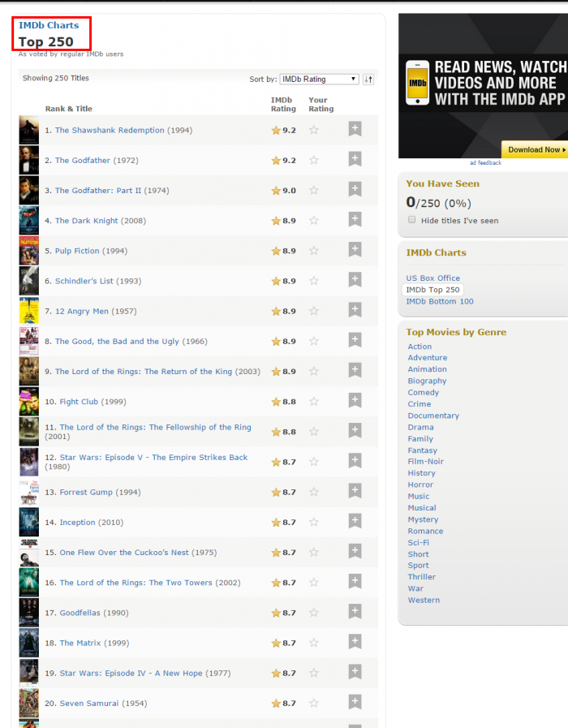This screenshot has height=728, width=568.
Task: Add Pulp Fiction to watchlist
Action: click(355, 250)
